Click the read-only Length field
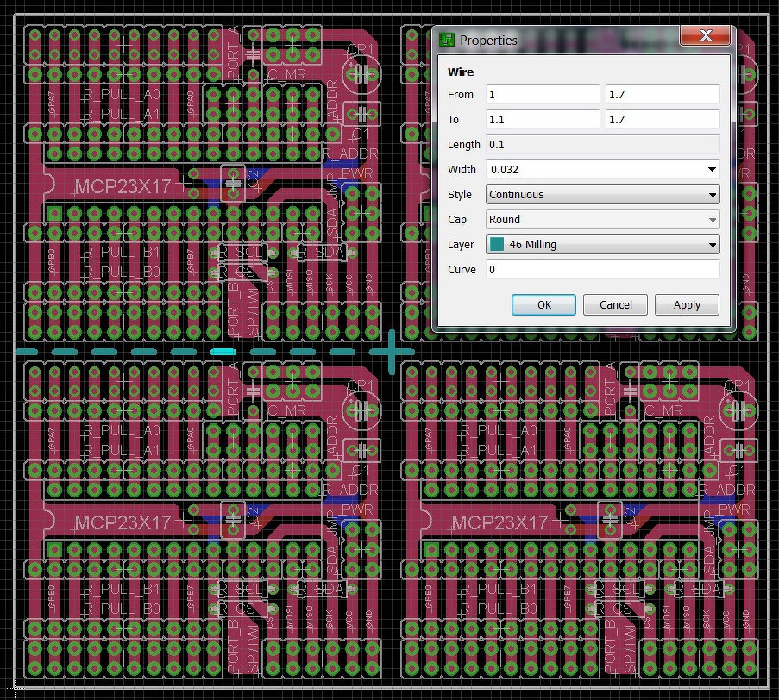Viewport: 779px width, 700px height. pos(603,145)
